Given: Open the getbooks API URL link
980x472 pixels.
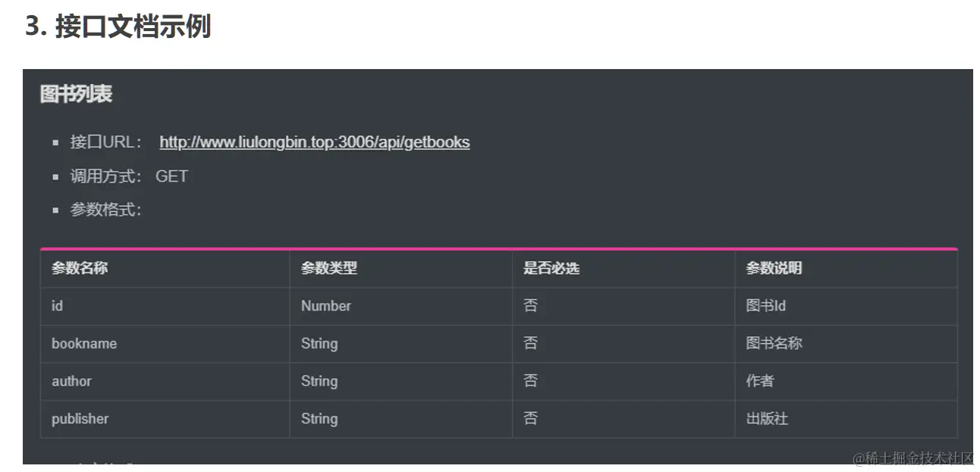Looking at the screenshot, I should pos(314,142).
